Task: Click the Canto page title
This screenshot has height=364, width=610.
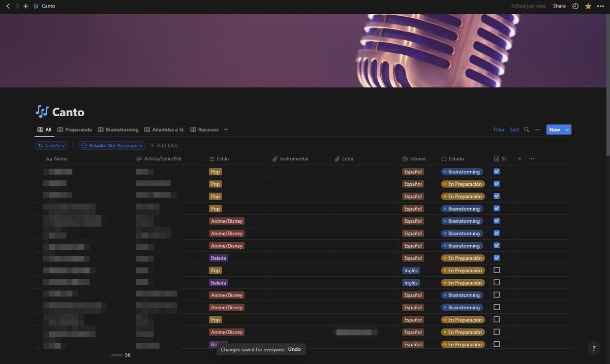Action: click(x=68, y=112)
